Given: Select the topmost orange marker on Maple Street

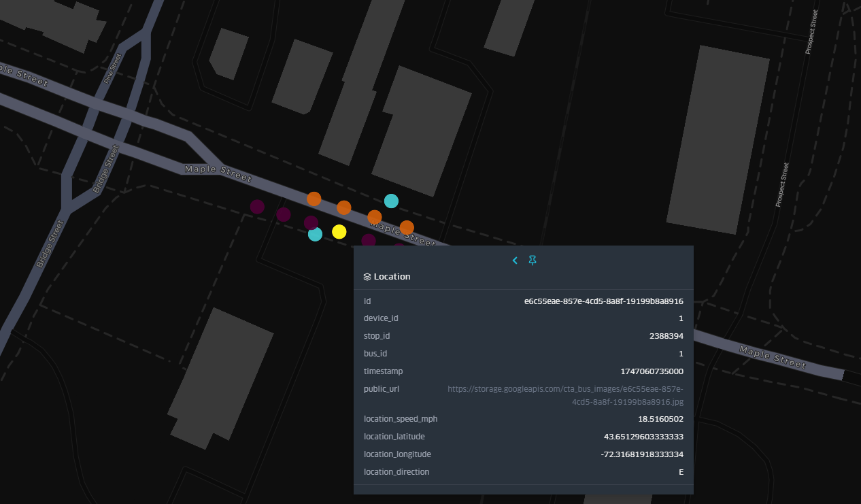Looking at the screenshot, I should [314, 199].
